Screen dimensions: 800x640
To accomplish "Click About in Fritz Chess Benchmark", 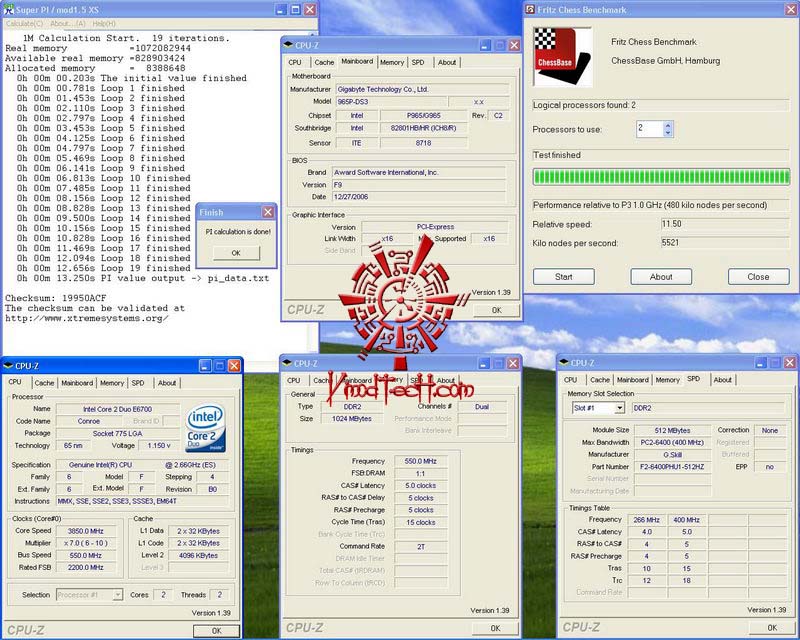I will point(661,277).
